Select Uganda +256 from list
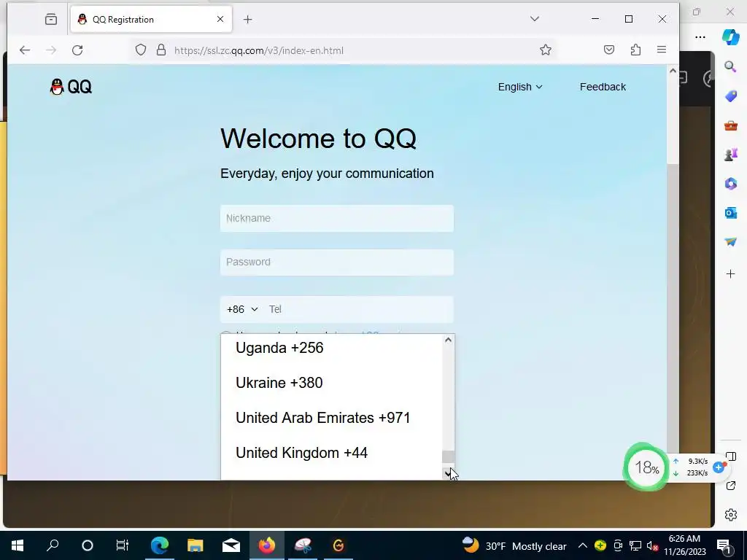747x560 pixels. point(332,348)
